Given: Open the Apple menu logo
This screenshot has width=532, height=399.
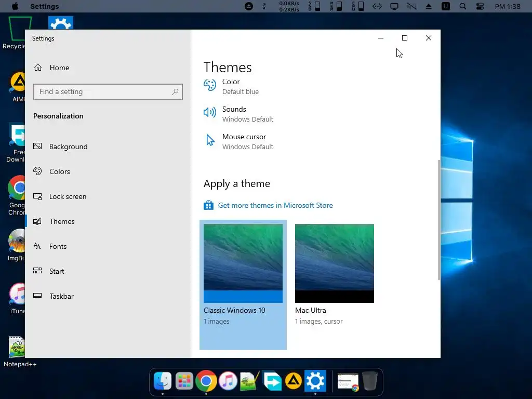Looking at the screenshot, I should click(x=15, y=6).
